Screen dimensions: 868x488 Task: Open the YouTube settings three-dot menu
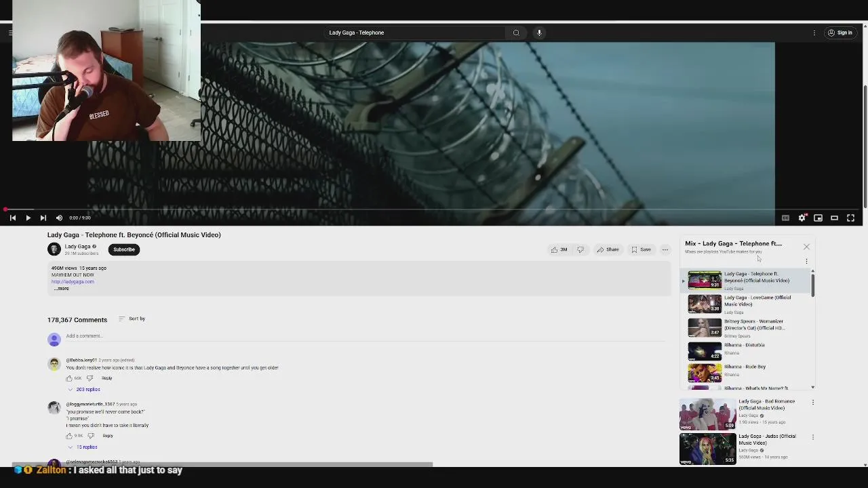814,33
